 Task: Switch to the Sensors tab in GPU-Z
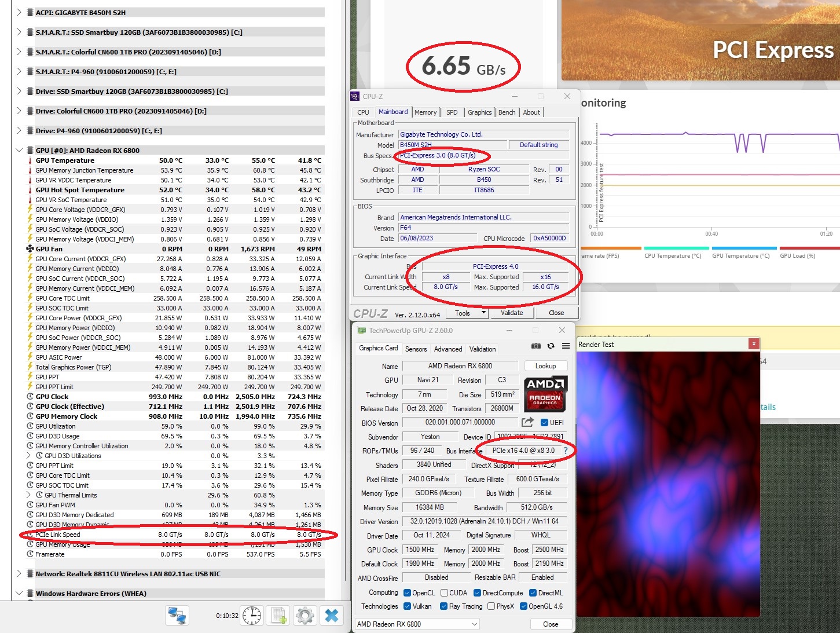tap(416, 349)
